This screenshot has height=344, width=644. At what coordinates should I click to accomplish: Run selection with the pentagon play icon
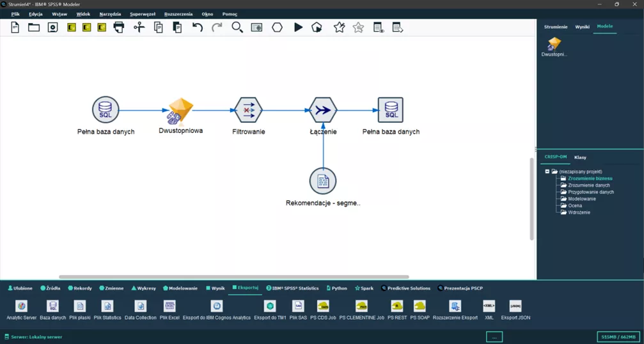click(317, 27)
